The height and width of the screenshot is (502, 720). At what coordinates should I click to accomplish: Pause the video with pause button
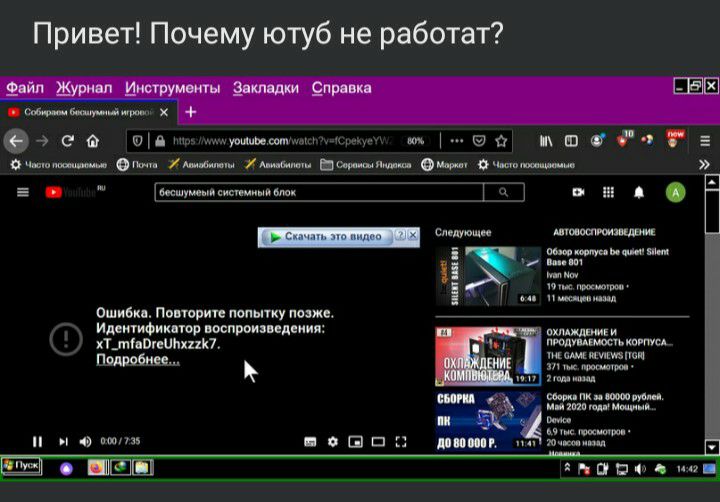click(x=38, y=441)
